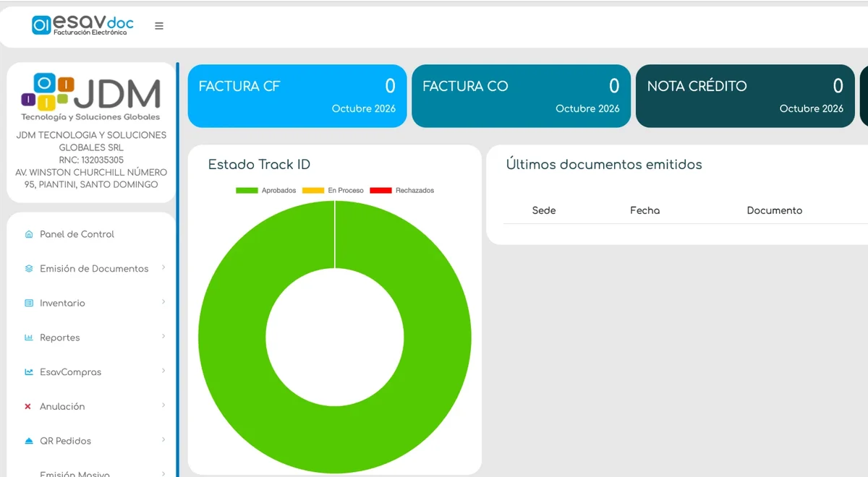
Task: Open the FACTURA CF card
Action: tap(297, 96)
